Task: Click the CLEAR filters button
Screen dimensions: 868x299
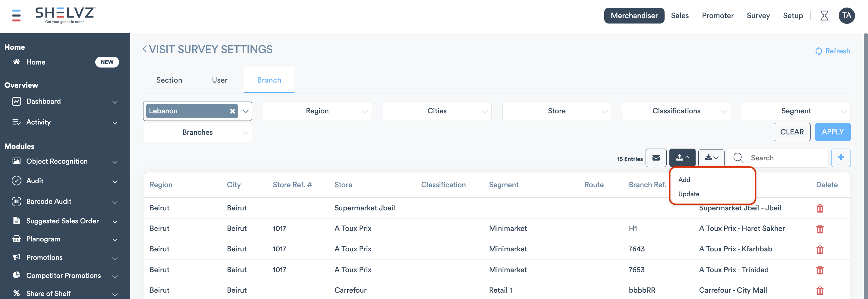Action: (791, 132)
